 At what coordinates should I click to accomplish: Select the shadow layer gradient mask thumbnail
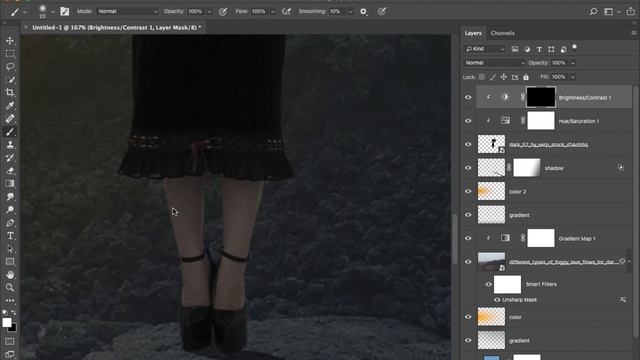tap(527, 168)
